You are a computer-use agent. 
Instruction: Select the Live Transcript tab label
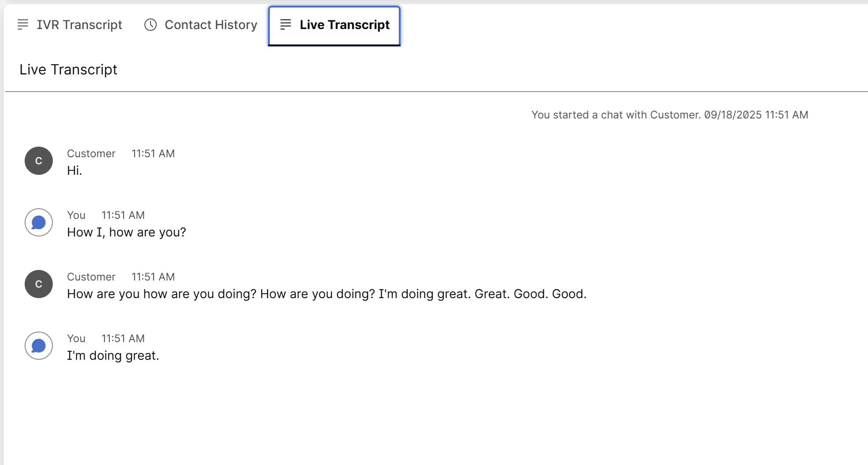point(344,25)
